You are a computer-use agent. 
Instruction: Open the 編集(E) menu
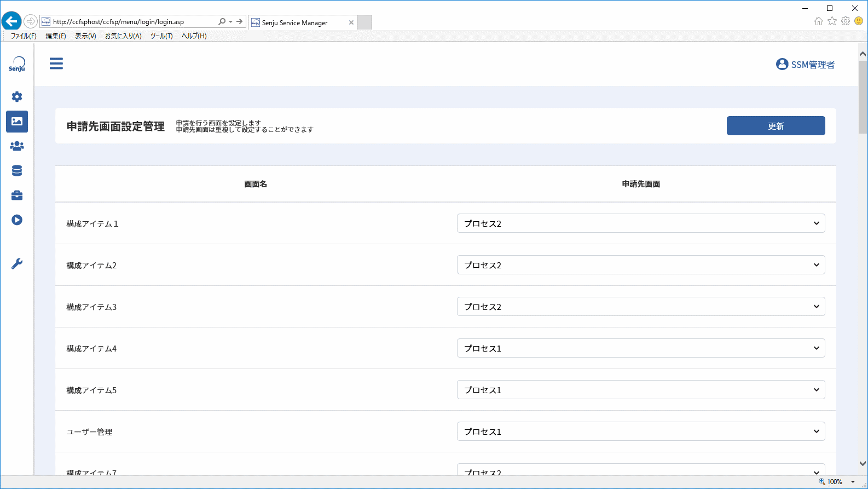pyautogui.click(x=55, y=36)
